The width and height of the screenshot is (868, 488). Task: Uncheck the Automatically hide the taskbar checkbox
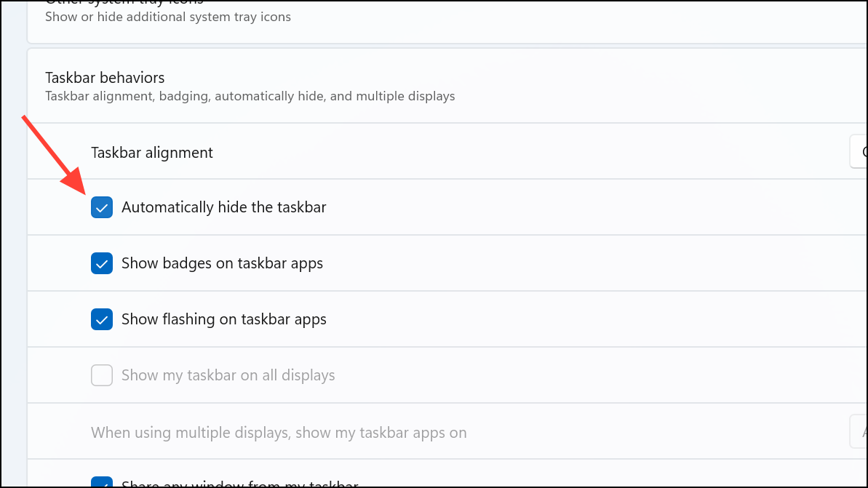coord(102,207)
